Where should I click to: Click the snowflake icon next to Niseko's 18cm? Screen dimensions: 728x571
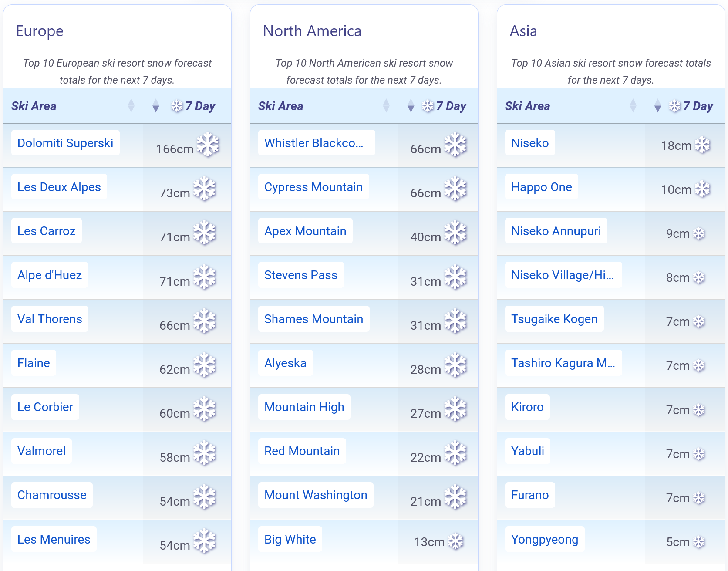[x=702, y=145]
